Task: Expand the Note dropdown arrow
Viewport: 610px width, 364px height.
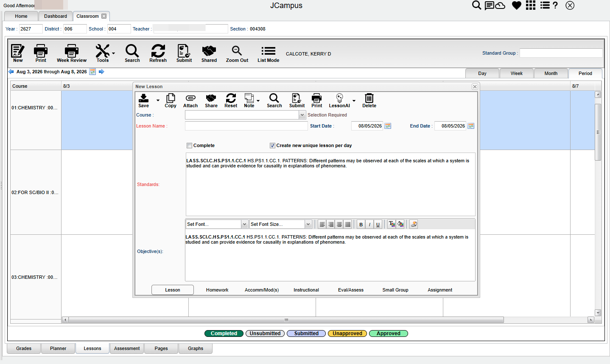Action: tap(258, 100)
